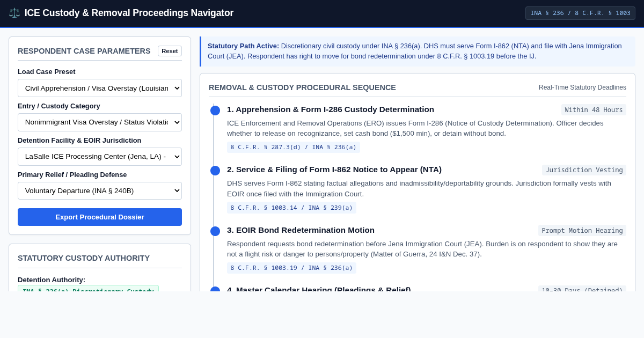Click the app title 'ICE Custody & Removal Proceedings Navigator'
644x338 pixels.
tap(129, 13)
